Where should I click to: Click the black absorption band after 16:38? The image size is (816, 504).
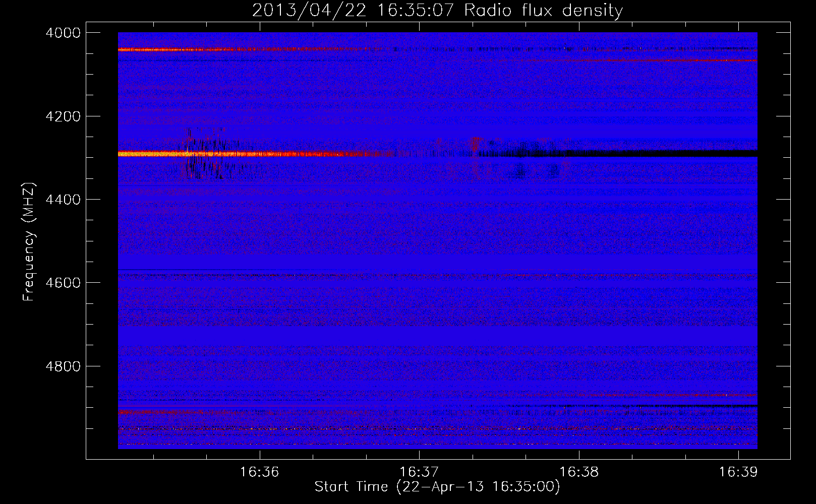click(668, 153)
